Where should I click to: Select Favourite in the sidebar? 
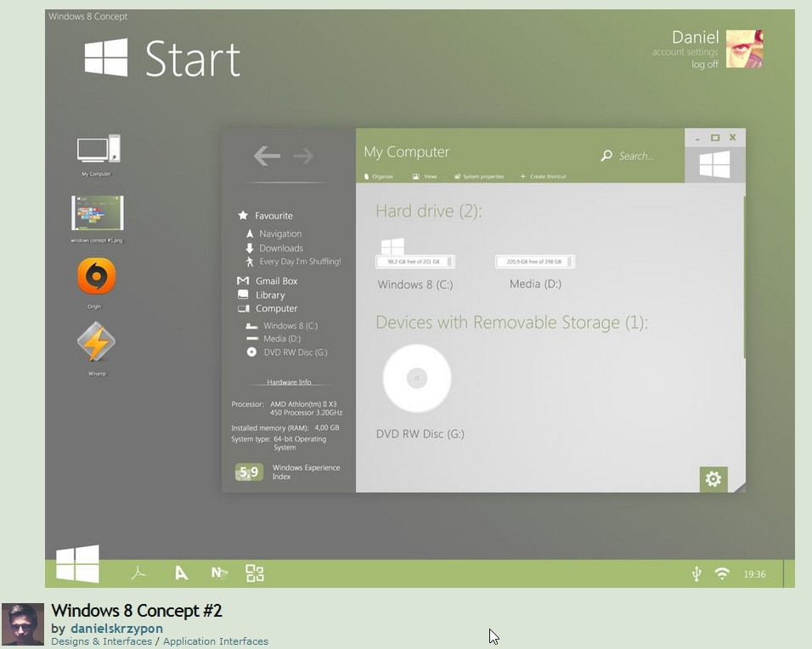[x=265, y=216]
